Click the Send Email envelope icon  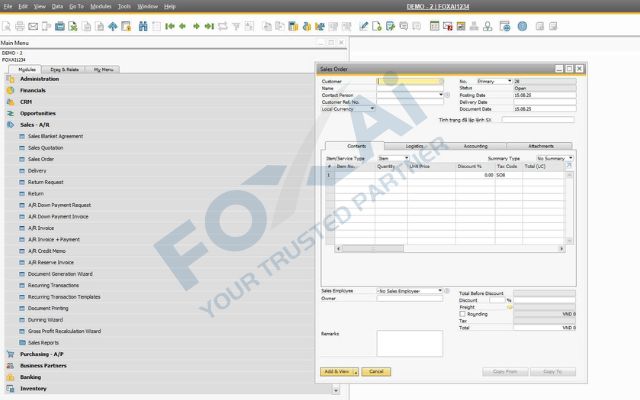tap(33, 27)
